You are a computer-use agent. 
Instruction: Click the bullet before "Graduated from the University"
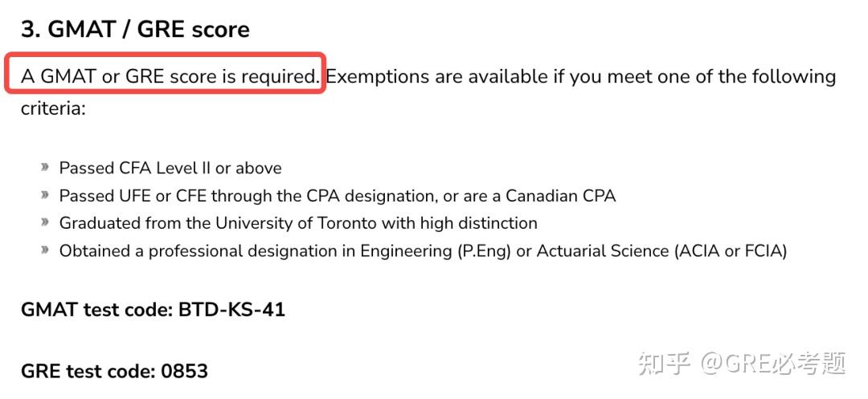pyautogui.click(x=45, y=223)
